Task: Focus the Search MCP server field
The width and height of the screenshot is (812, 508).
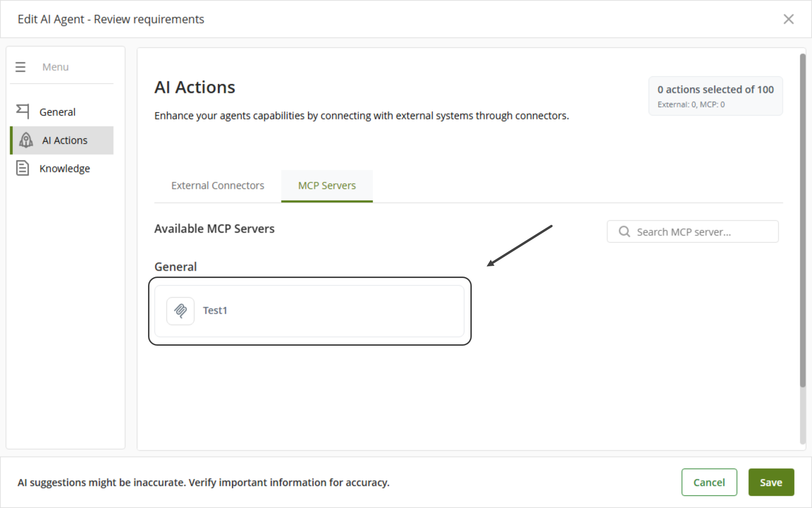Action: click(700, 232)
